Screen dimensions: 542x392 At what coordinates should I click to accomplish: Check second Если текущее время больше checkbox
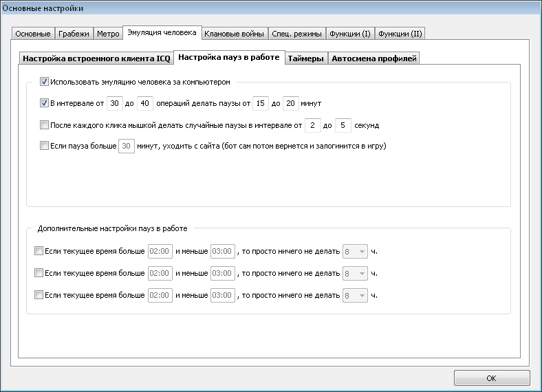39,273
